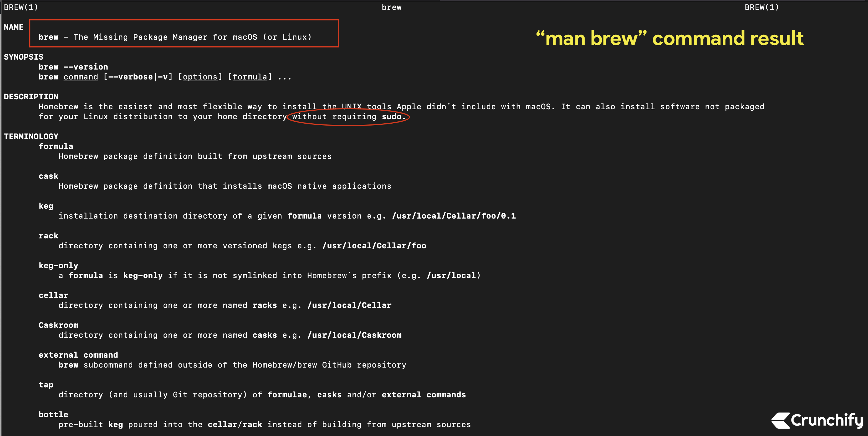Viewport: 868px width, 436px height.
Task: Click the underlined 'options' argument
Action: pos(200,77)
